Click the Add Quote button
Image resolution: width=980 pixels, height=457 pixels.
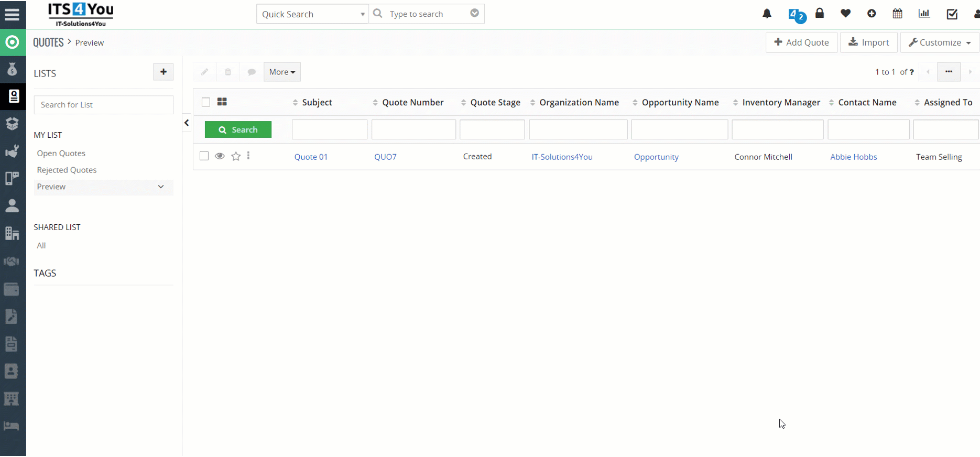(801, 42)
